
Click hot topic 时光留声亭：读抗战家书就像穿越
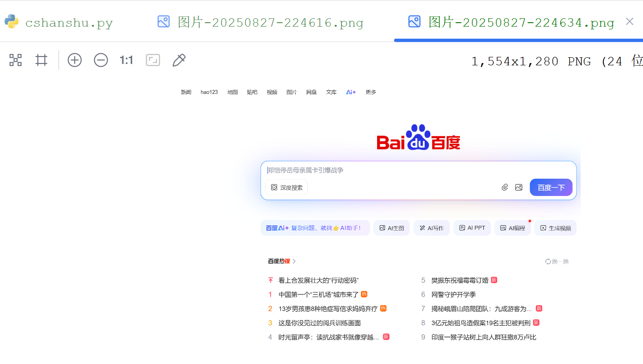[x=329, y=337]
